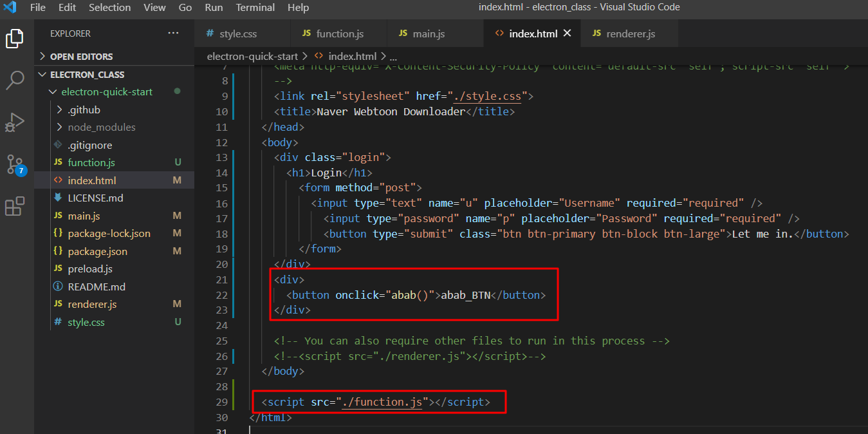Open the Selection menu

(109, 8)
